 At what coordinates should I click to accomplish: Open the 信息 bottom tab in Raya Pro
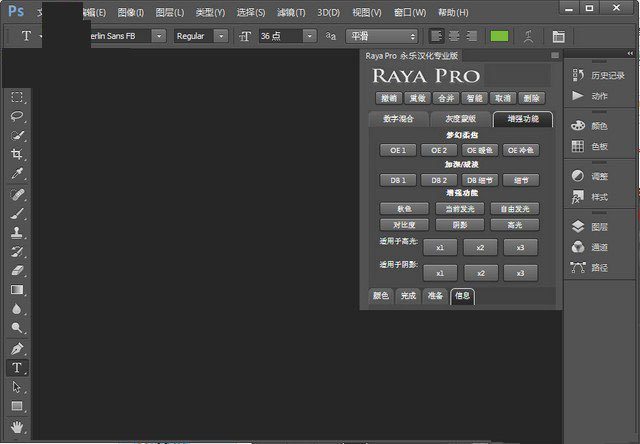462,295
